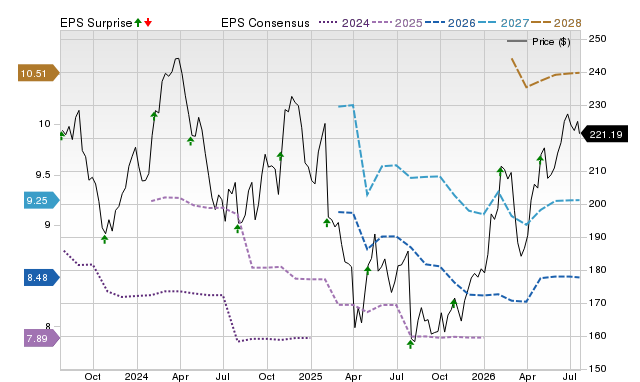Viewport: 640px width, 382px height.
Task: Click the 180 right-axis price label
Action: pos(597,270)
